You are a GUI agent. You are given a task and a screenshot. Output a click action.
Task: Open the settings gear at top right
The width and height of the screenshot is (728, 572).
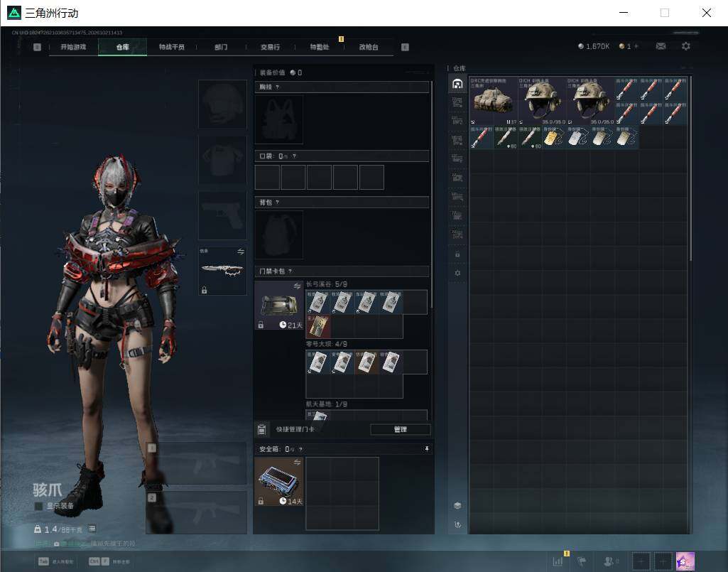[686, 46]
